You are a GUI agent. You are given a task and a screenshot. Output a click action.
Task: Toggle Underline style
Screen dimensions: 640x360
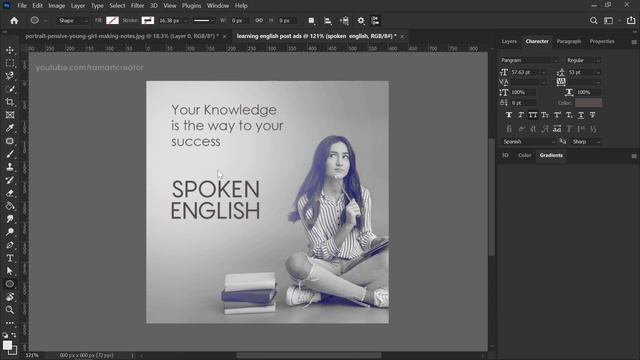tap(581, 115)
